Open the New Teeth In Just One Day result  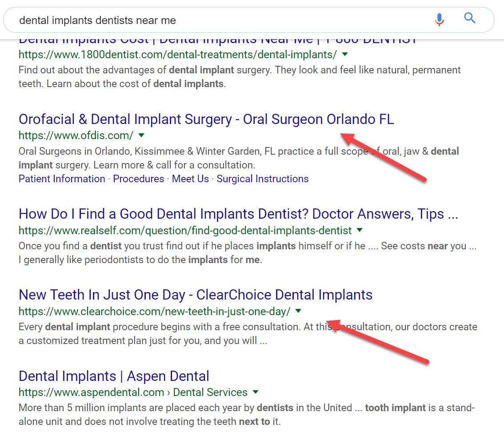196,295
